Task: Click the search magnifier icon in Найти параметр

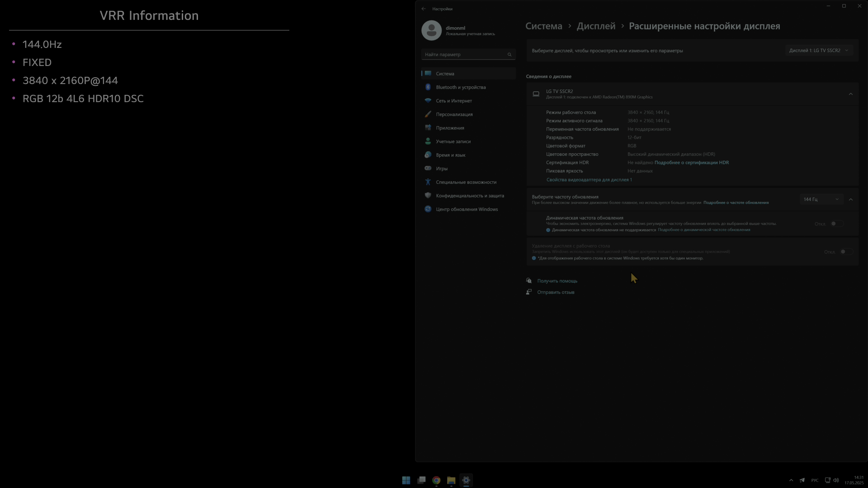Action: [509, 55]
